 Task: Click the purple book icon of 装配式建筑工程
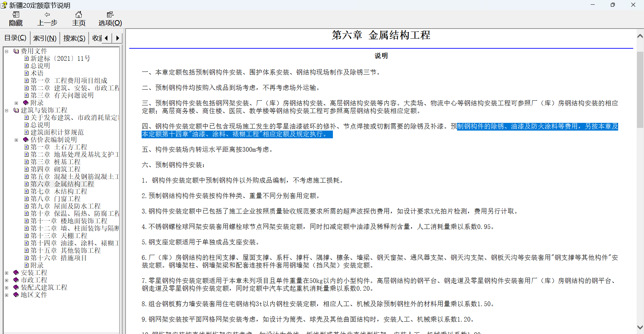16,287
